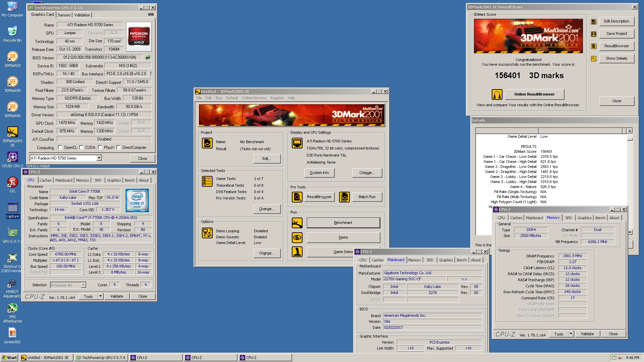
Task: Click the 3DMark2001 banner in main window
Action: [x=291, y=115]
